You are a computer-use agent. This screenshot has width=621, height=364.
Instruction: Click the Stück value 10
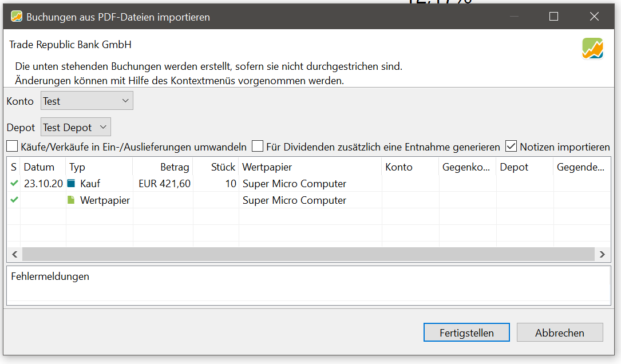[x=231, y=183]
